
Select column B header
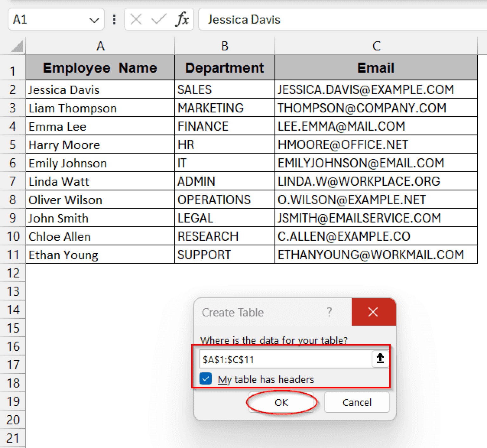[x=224, y=46]
